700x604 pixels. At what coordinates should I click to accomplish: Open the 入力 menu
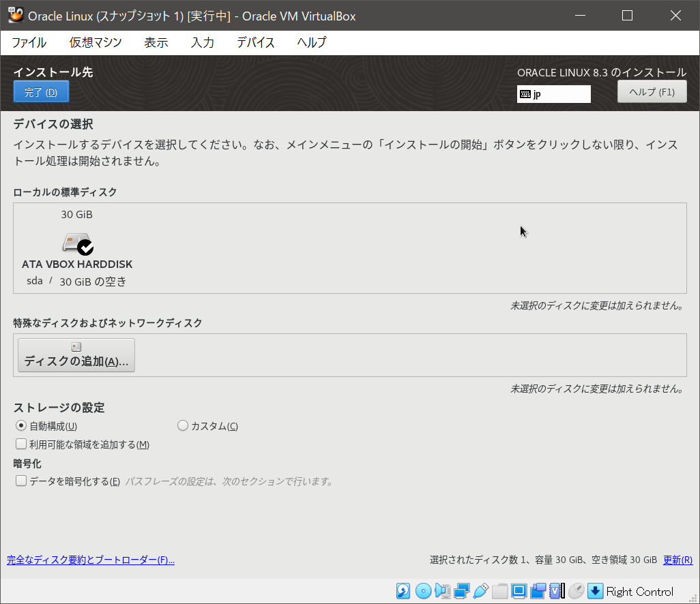(203, 42)
